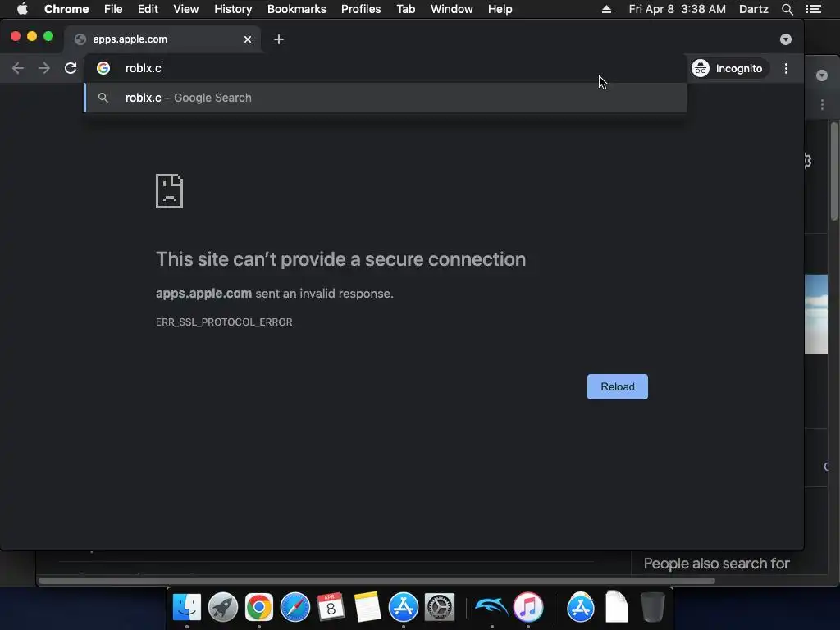The height and width of the screenshot is (630, 840).
Task: Choose the 'roblx.c - Google Search' suggestion
Action: [386, 98]
